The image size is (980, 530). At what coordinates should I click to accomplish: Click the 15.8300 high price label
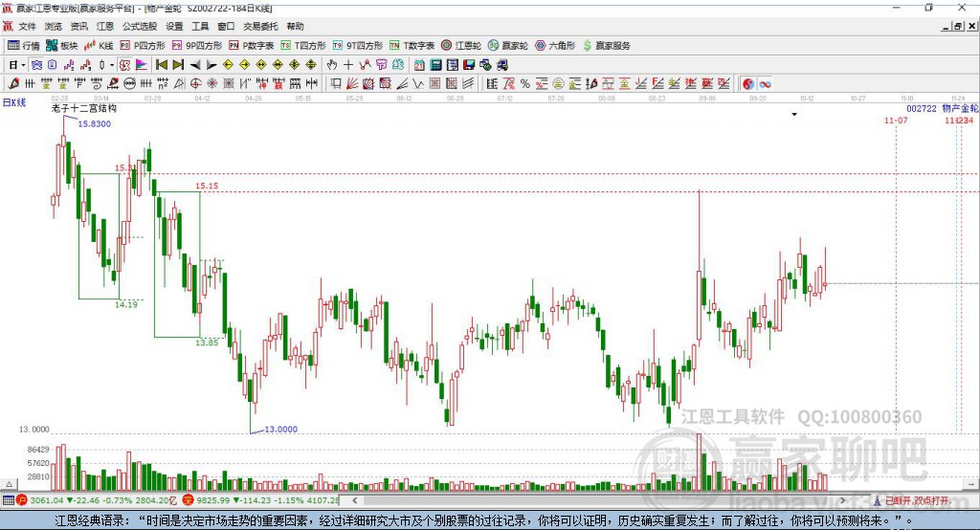[95, 123]
